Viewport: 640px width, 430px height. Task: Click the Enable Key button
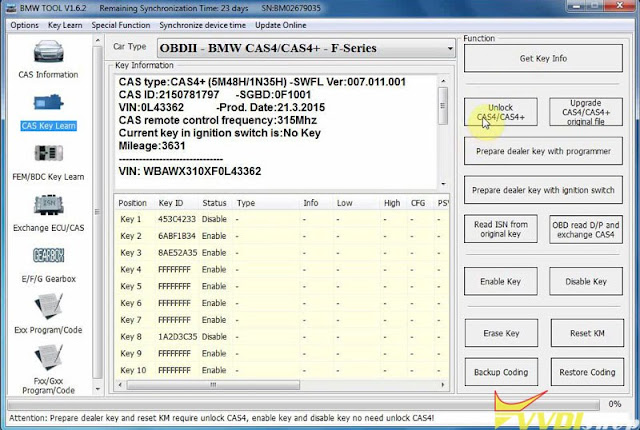pyautogui.click(x=500, y=281)
